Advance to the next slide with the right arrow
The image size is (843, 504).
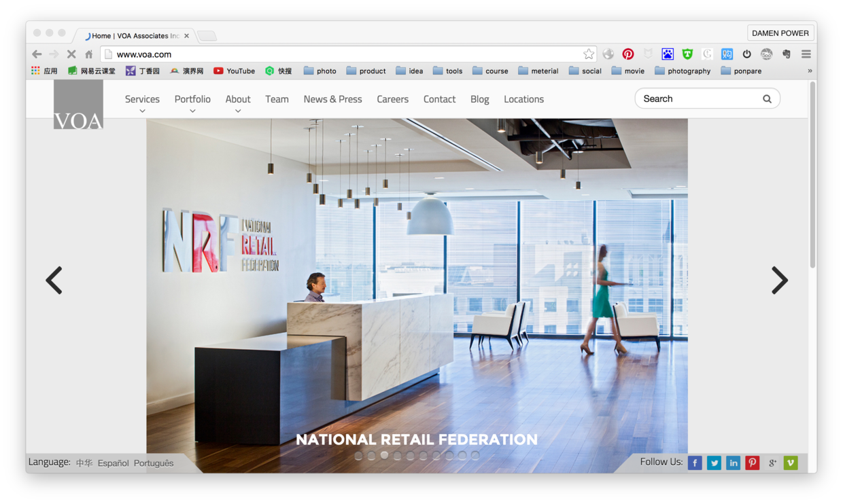(780, 280)
